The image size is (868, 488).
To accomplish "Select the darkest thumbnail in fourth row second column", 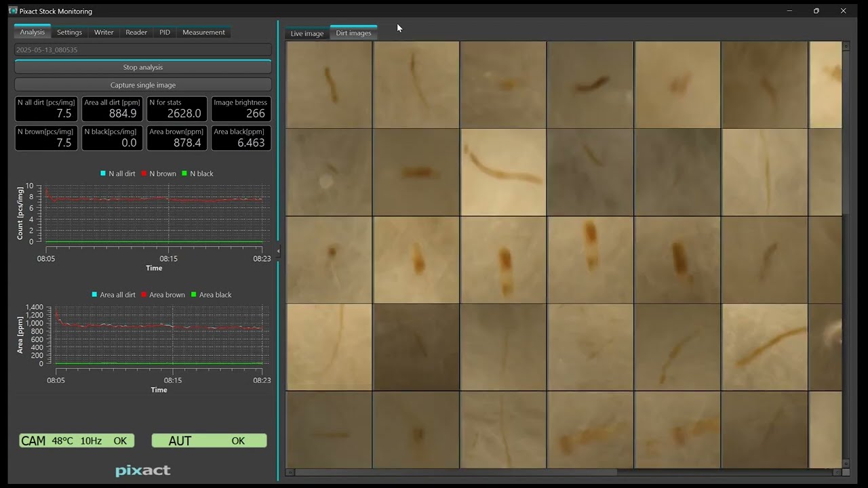I will [x=416, y=347].
